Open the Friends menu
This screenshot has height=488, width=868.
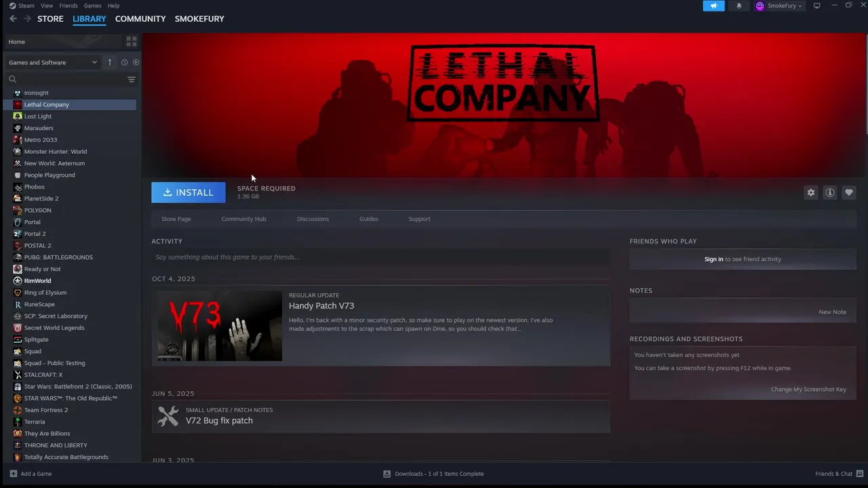(68, 5)
